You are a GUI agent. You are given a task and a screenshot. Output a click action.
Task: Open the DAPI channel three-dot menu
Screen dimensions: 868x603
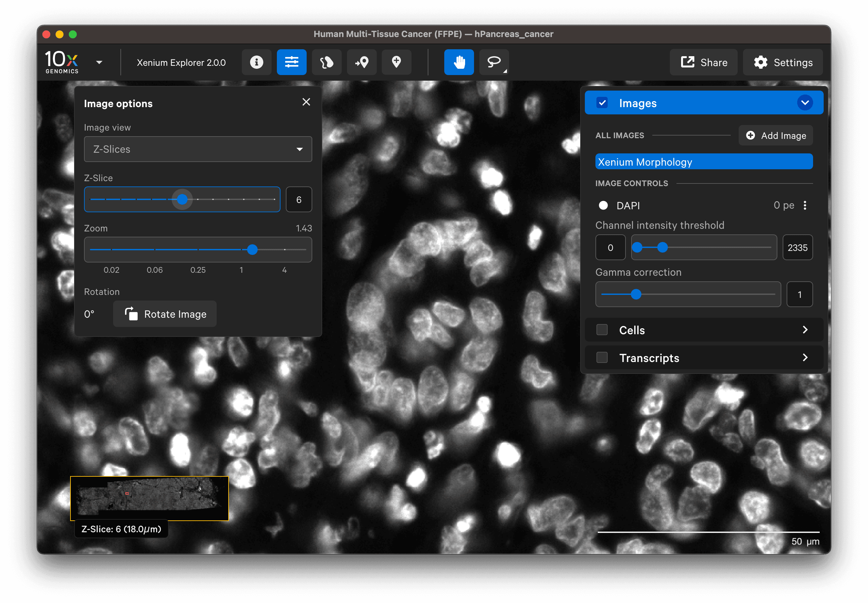coord(805,205)
